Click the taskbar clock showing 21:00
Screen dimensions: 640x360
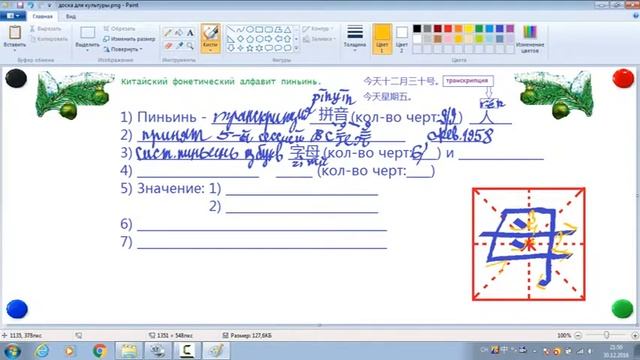(x=616, y=351)
